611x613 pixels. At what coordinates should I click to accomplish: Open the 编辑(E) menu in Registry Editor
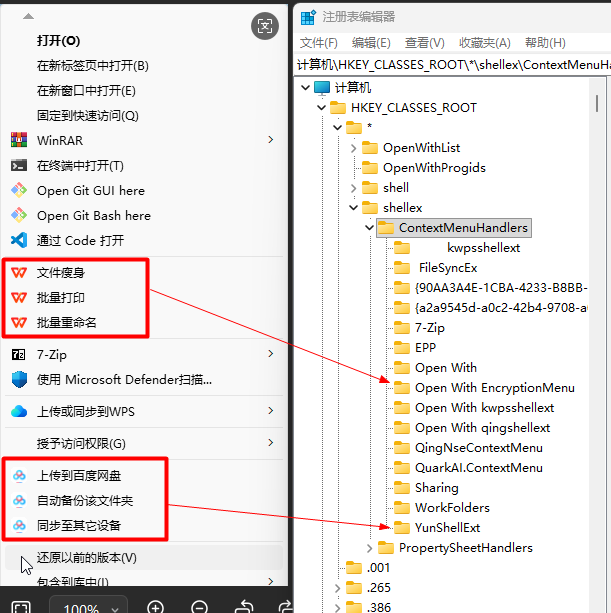coord(371,43)
